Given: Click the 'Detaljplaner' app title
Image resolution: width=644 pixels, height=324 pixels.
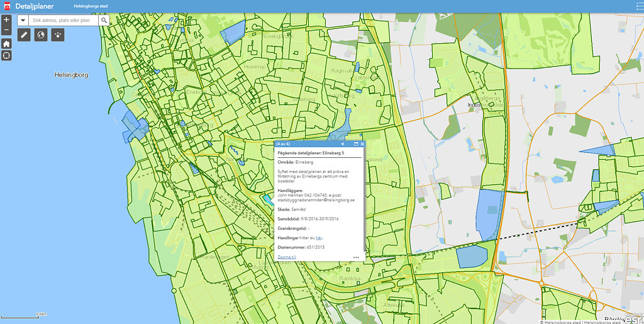Looking at the screenshot, I should 35,6.
